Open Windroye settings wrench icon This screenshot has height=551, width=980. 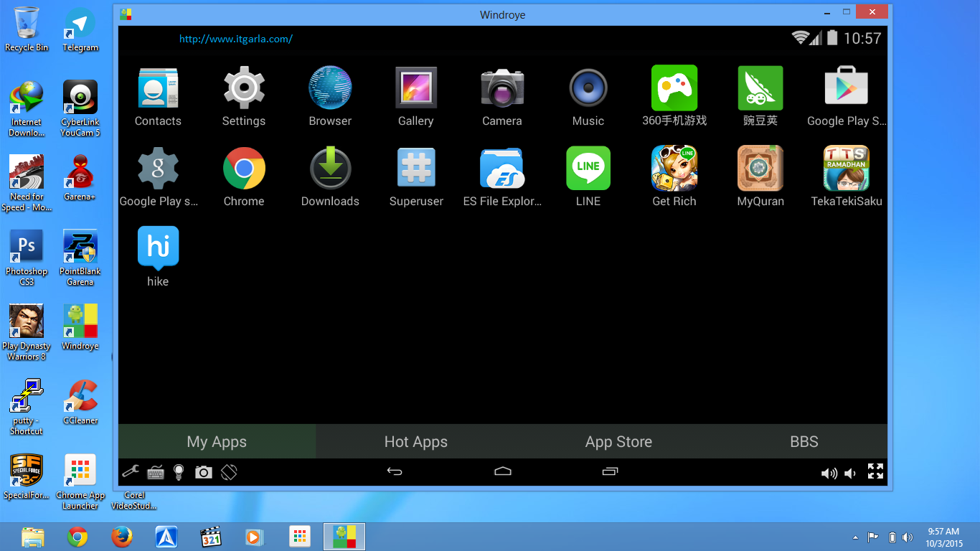click(x=131, y=471)
